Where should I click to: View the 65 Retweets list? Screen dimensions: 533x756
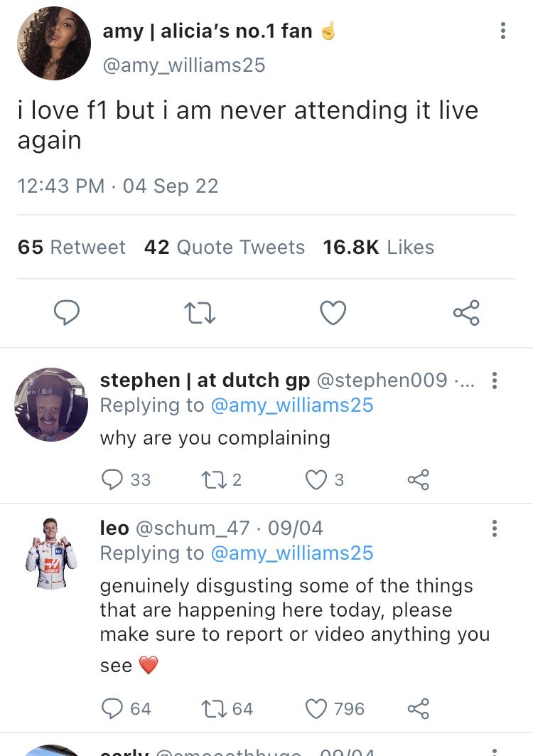pyautogui.click(x=71, y=247)
